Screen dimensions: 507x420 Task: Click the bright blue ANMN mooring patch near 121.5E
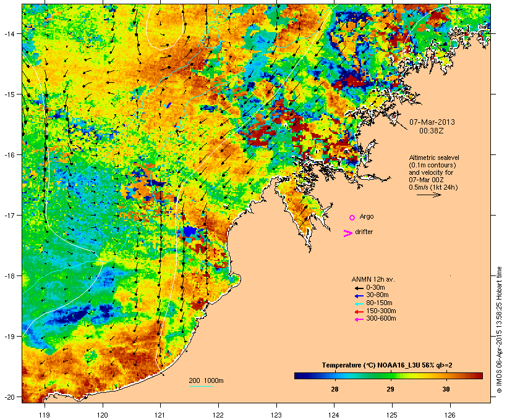[190, 232]
